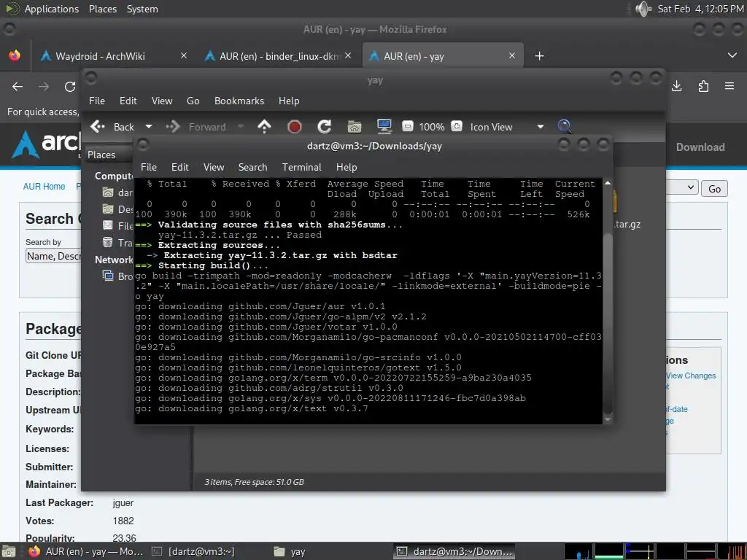Image resolution: width=747 pixels, height=560 pixels.
Task: Click the zoom out icon beside 100%
Action: pos(407,127)
